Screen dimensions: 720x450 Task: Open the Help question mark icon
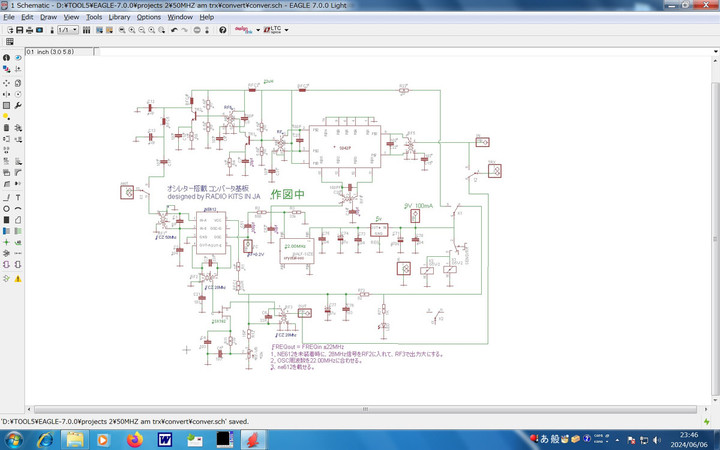[222, 30]
